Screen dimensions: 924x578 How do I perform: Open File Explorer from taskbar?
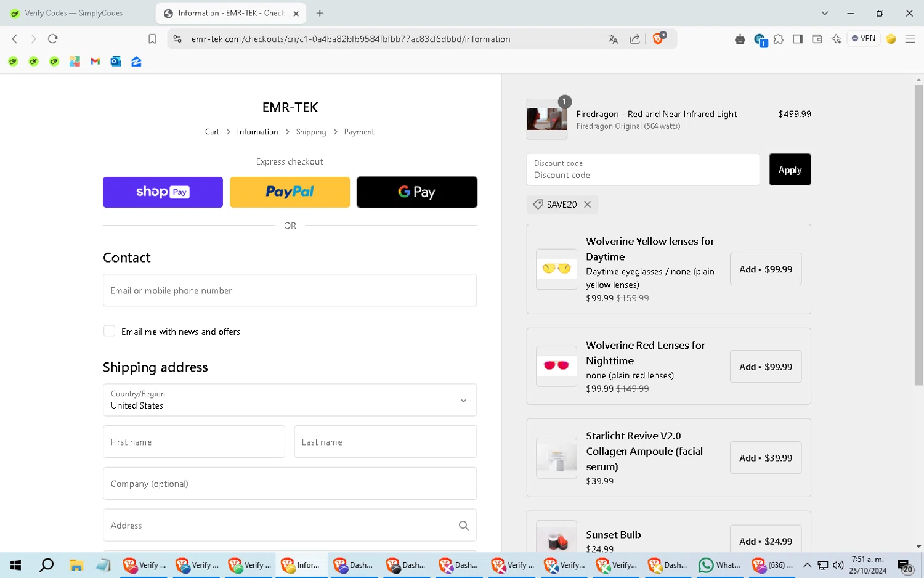pyautogui.click(x=76, y=565)
